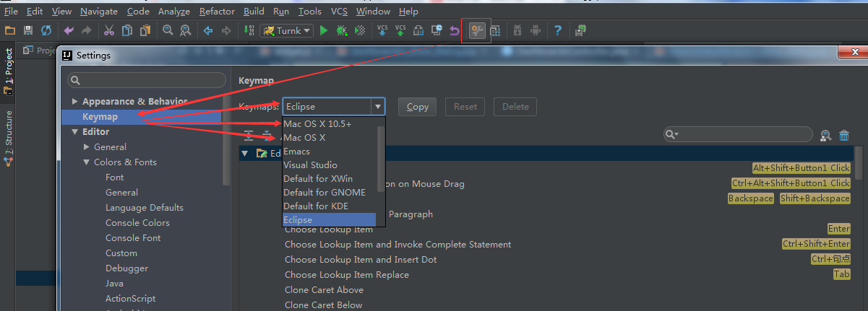The height and width of the screenshot is (311, 868).
Task: Open the Keymaps combo box arrow
Action: pyautogui.click(x=378, y=107)
